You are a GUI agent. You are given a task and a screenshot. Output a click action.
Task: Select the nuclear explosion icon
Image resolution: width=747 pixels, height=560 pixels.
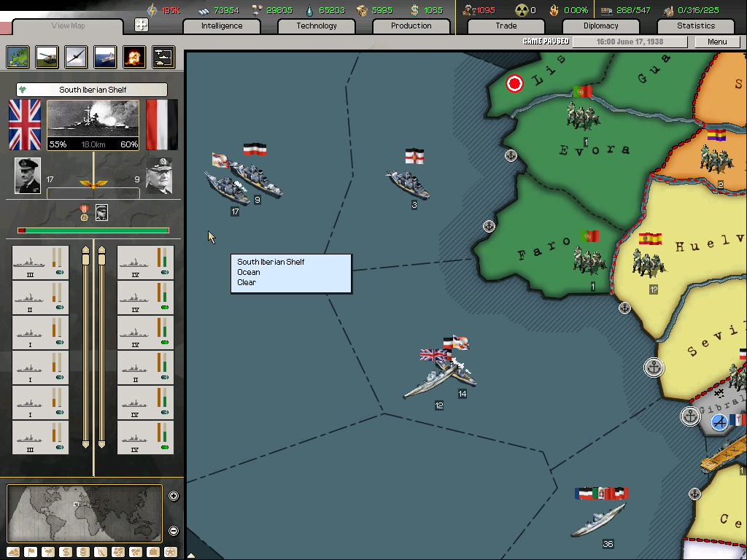click(133, 56)
